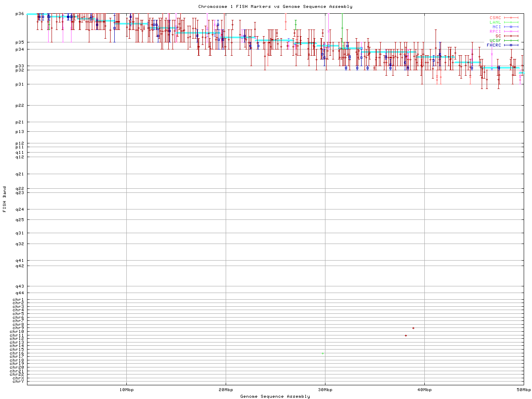The image size is (532, 399).
Task: Click the q44 band label
Action: [x=20, y=293]
